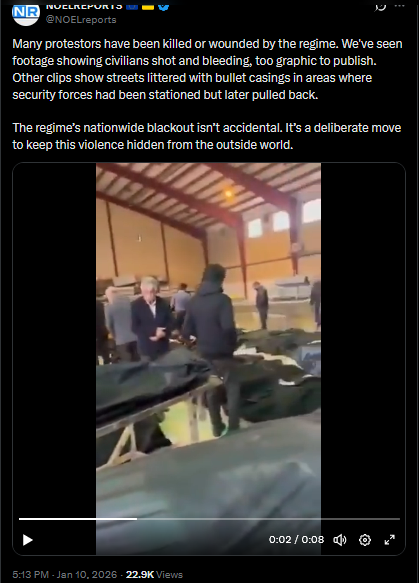This screenshot has width=419, height=583.
Task: Toggle fullscreen mode for the video
Action: tap(390, 540)
